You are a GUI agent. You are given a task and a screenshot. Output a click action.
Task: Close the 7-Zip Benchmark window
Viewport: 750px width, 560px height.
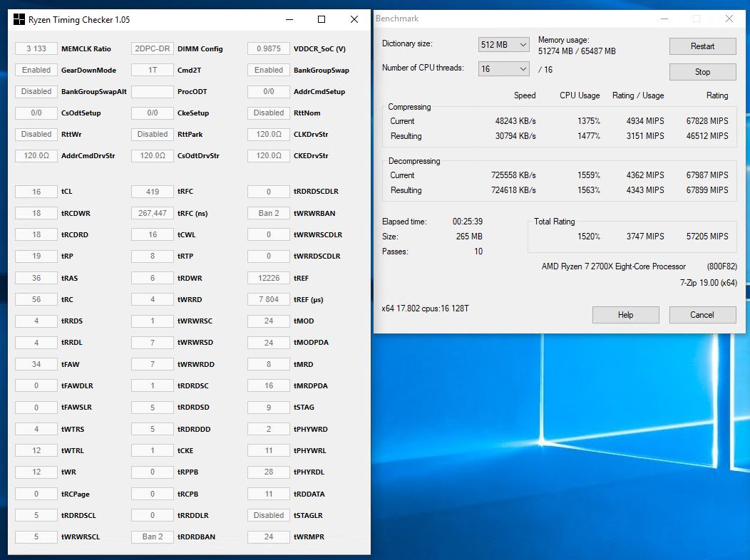[x=729, y=19]
